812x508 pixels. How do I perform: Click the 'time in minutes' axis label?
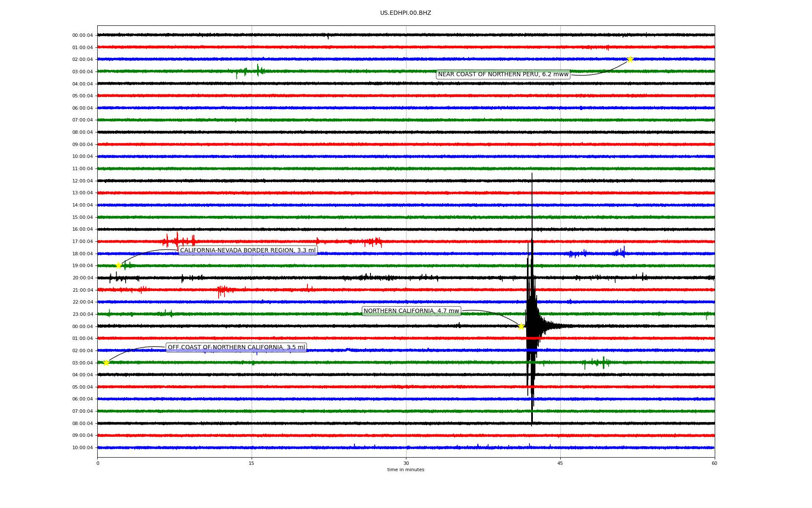[405, 470]
